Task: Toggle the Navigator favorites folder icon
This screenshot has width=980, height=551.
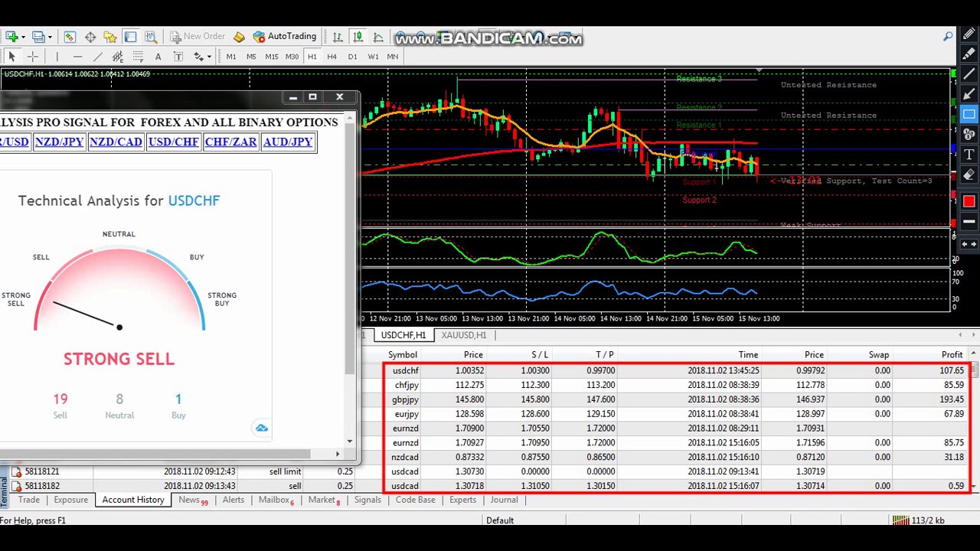Action: [109, 36]
